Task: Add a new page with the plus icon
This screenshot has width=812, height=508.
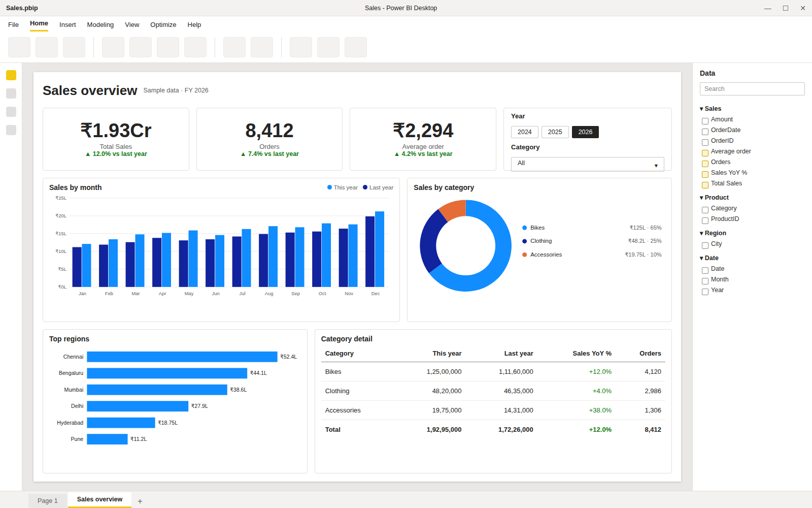Action: [140, 501]
